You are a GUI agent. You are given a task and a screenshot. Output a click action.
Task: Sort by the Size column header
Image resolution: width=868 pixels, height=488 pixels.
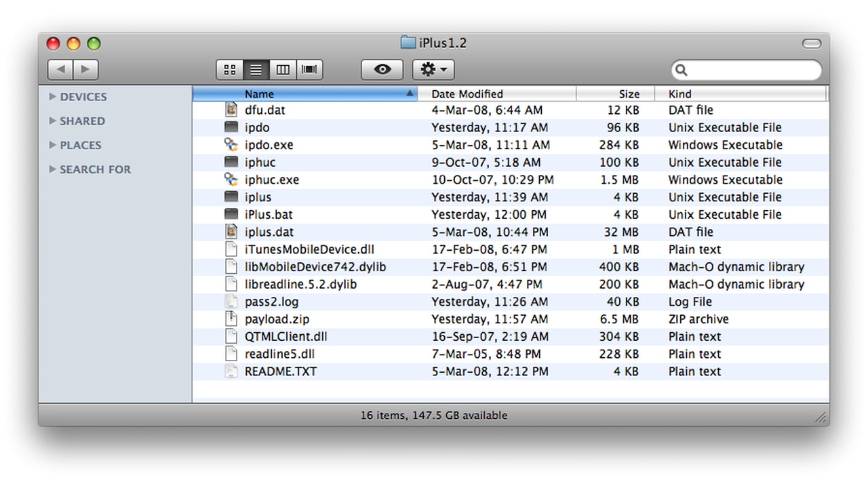click(615, 94)
